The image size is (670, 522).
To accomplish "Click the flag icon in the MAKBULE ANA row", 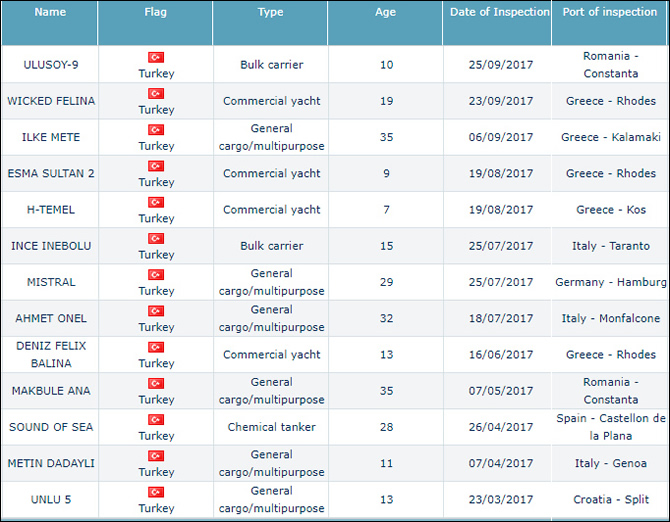I will 156,383.
